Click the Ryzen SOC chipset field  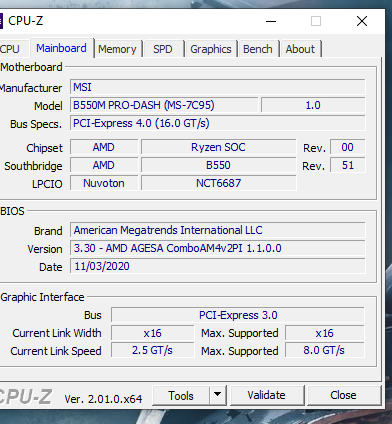coord(218,147)
